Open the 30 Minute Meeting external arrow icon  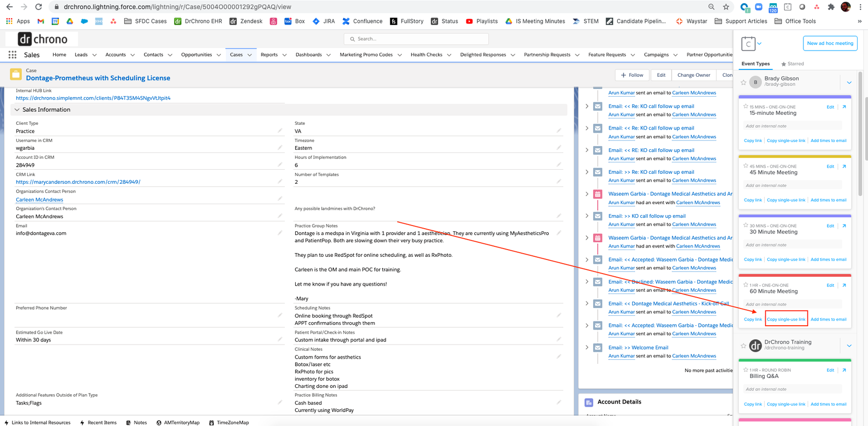pyautogui.click(x=844, y=226)
